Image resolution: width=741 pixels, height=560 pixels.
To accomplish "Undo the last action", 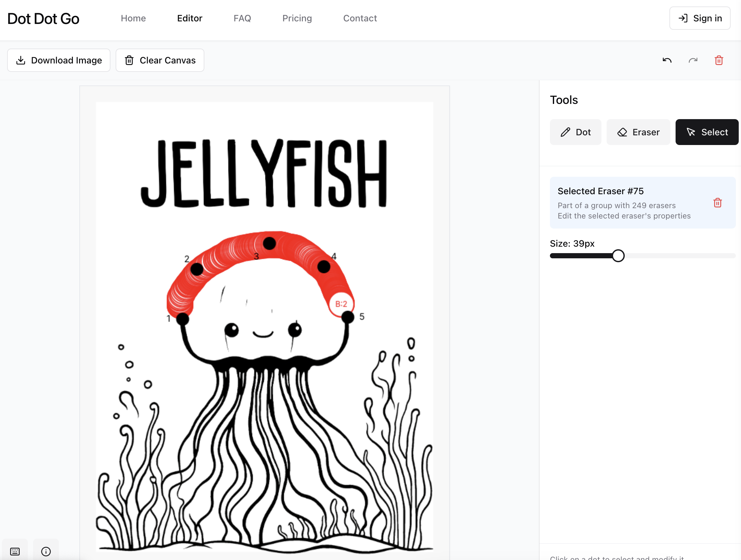I will point(667,60).
